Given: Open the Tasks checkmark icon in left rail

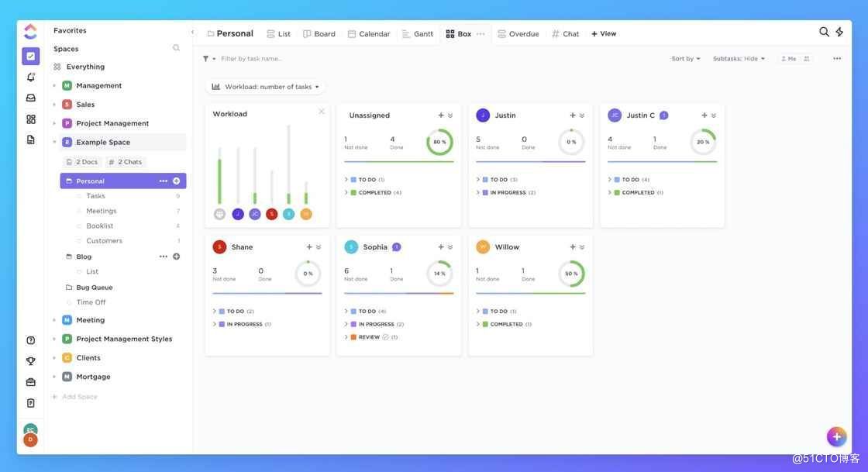Looking at the screenshot, I should pos(30,56).
